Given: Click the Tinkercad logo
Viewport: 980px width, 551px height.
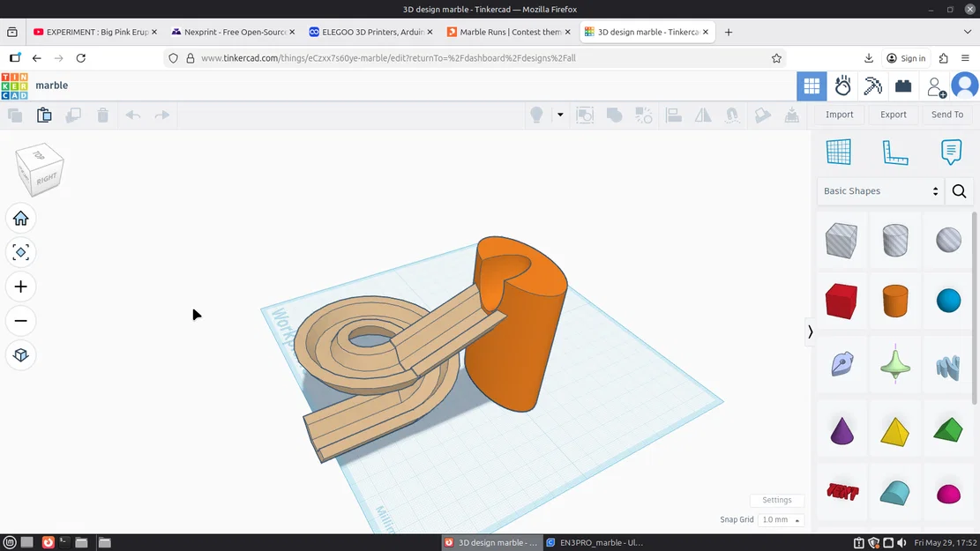Looking at the screenshot, I should [x=14, y=86].
